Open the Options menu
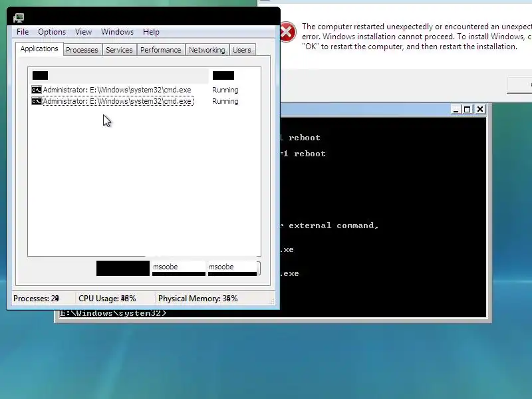Image resolution: width=532 pixels, height=399 pixels. [52, 32]
